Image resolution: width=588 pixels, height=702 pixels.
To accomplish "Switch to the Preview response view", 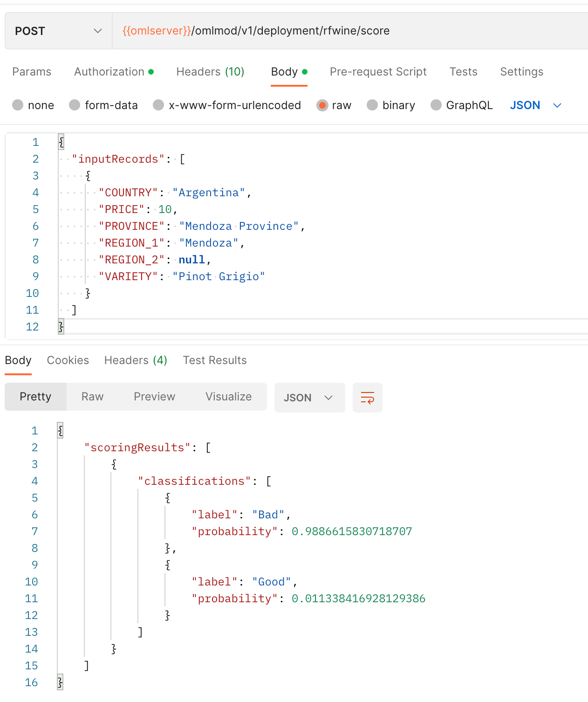I will coord(154,397).
